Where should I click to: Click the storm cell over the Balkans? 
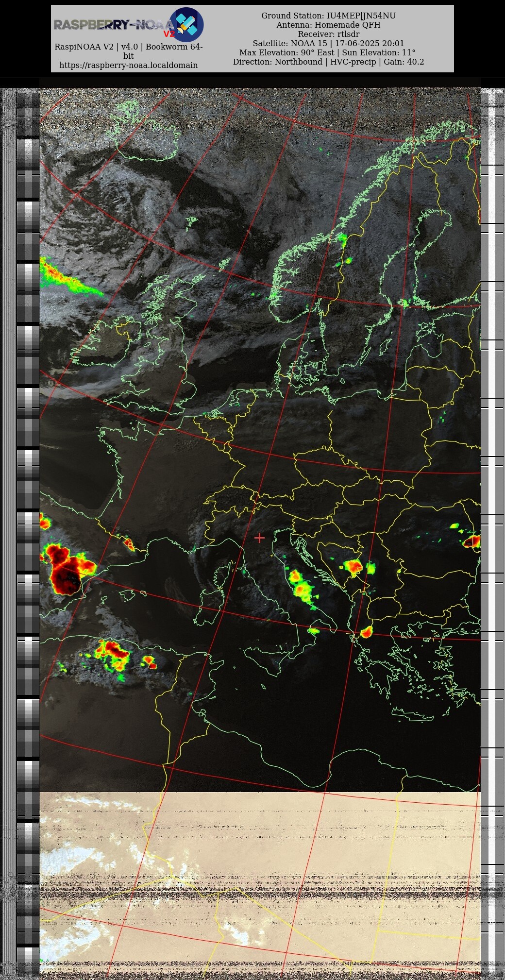pyautogui.click(x=353, y=566)
